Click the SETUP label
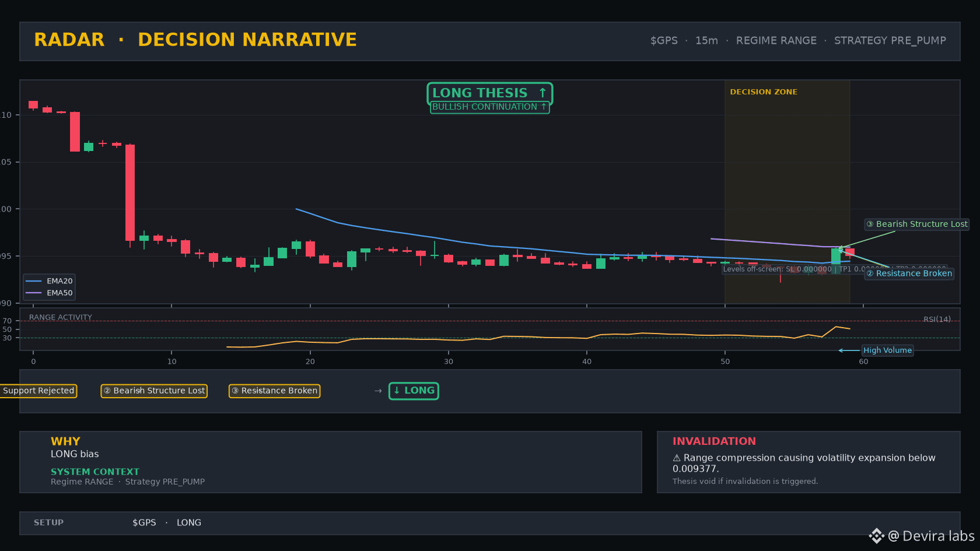Image resolution: width=980 pixels, height=551 pixels. pyautogui.click(x=48, y=523)
